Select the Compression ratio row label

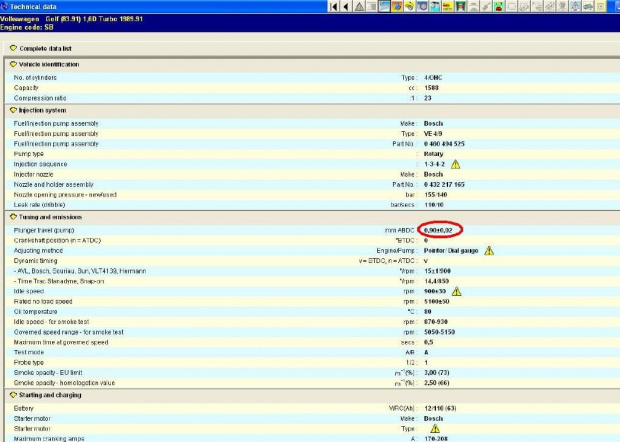(40, 98)
